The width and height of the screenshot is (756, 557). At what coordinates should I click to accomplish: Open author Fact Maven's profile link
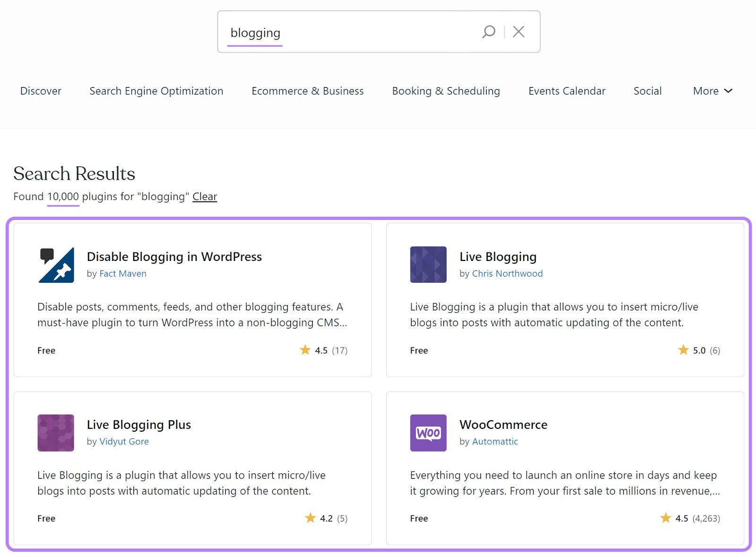click(x=123, y=273)
